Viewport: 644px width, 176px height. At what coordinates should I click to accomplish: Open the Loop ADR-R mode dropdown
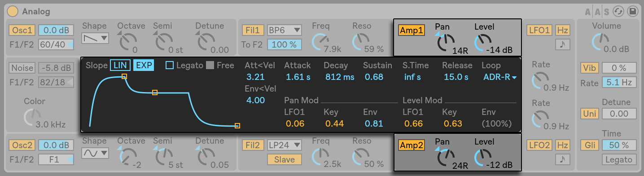(500, 77)
